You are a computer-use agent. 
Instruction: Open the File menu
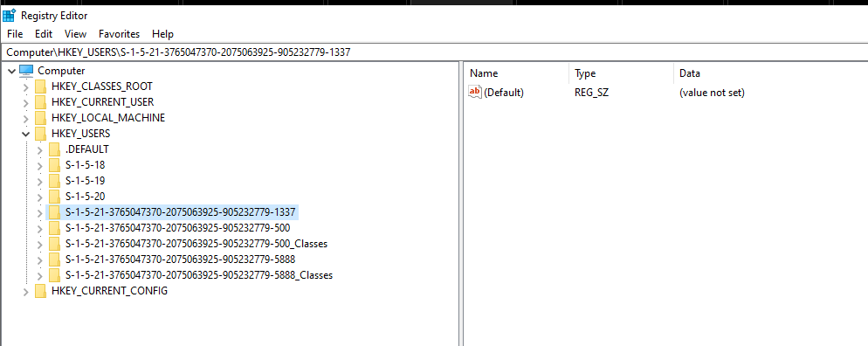[15, 34]
